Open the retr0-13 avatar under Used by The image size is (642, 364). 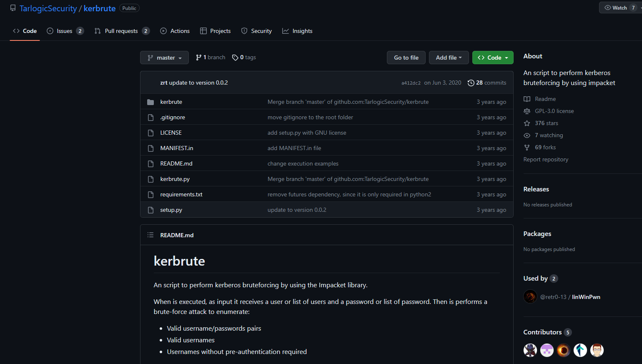tap(530, 297)
